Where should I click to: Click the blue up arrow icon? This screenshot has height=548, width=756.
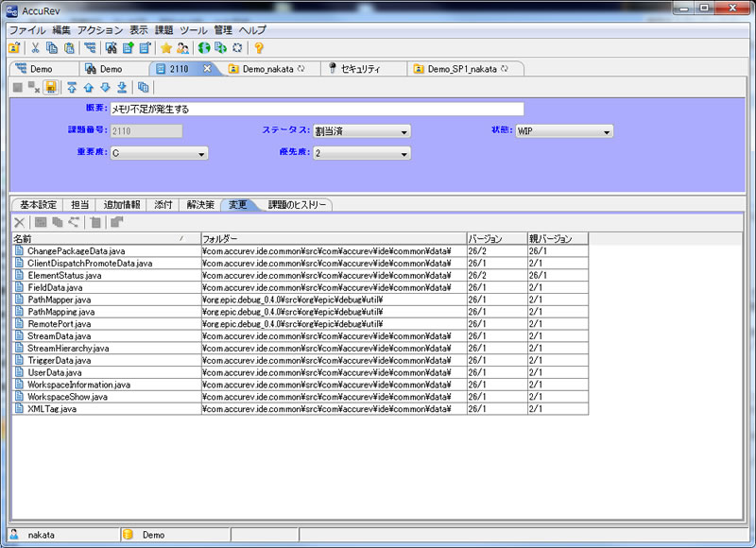pyautogui.click(x=88, y=87)
